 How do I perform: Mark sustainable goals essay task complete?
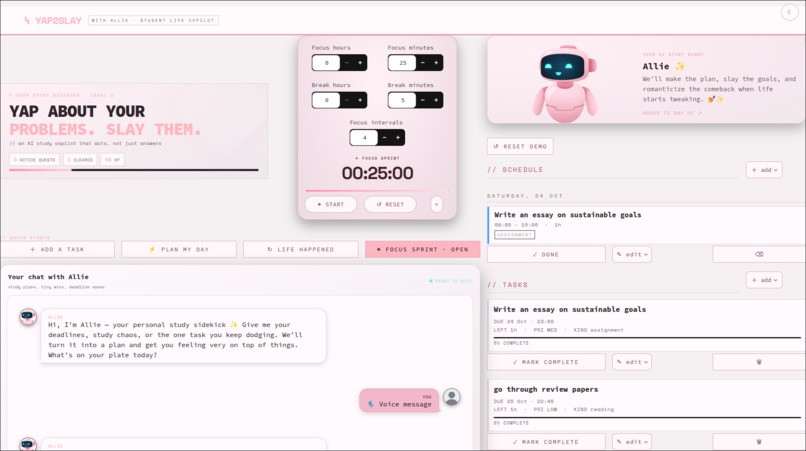546,362
